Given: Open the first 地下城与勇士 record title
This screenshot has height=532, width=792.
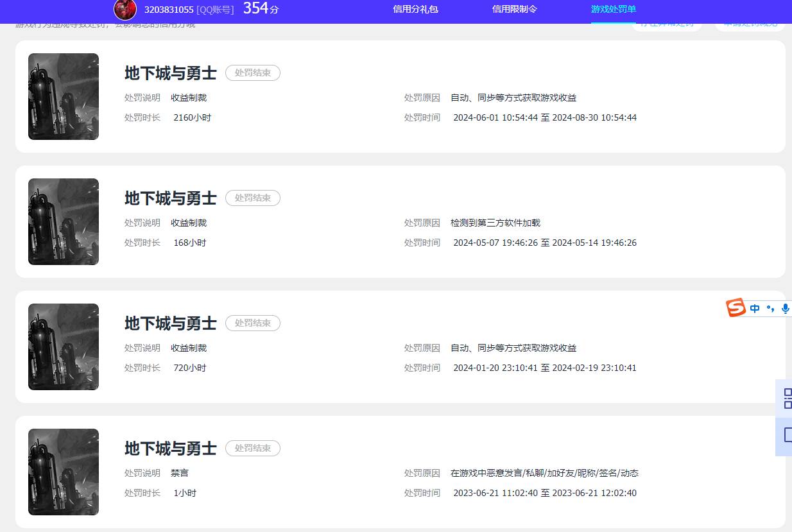Looking at the screenshot, I should point(170,73).
